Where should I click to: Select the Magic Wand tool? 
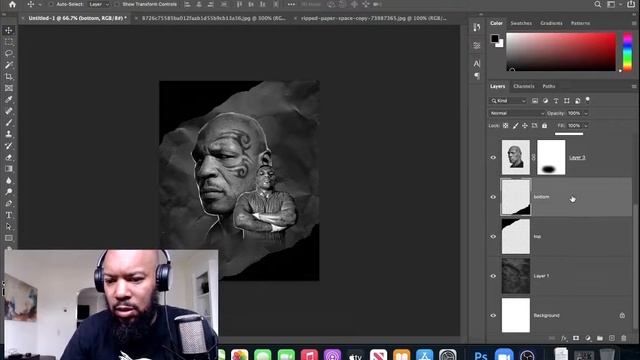pos(9,65)
